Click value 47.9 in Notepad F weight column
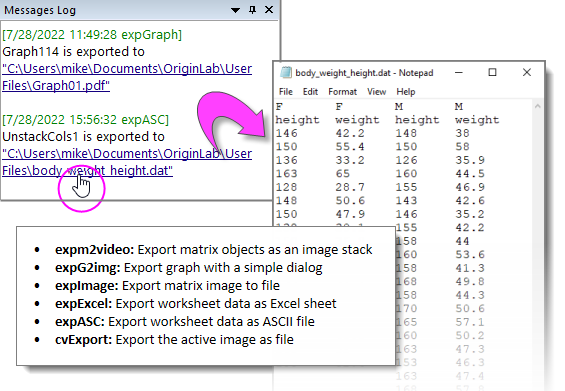Viewport: 565px width, 391px height. click(350, 214)
